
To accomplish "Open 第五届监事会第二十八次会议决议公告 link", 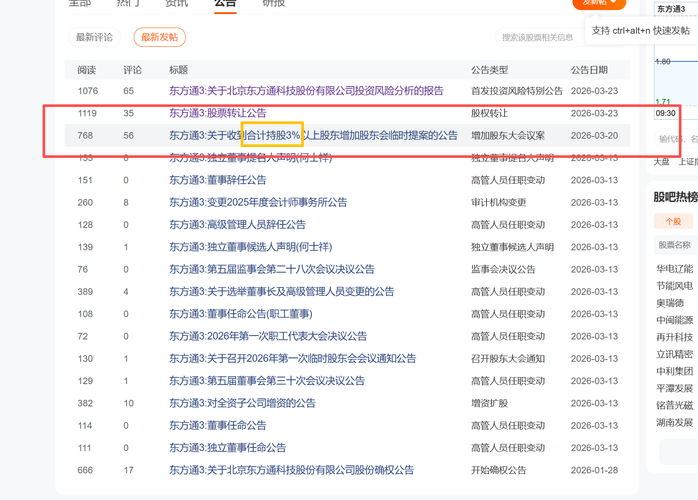I will pyautogui.click(x=272, y=269).
